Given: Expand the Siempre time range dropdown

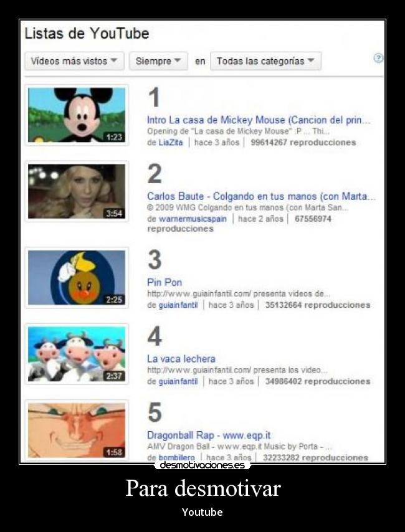Looking at the screenshot, I should point(158,61).
